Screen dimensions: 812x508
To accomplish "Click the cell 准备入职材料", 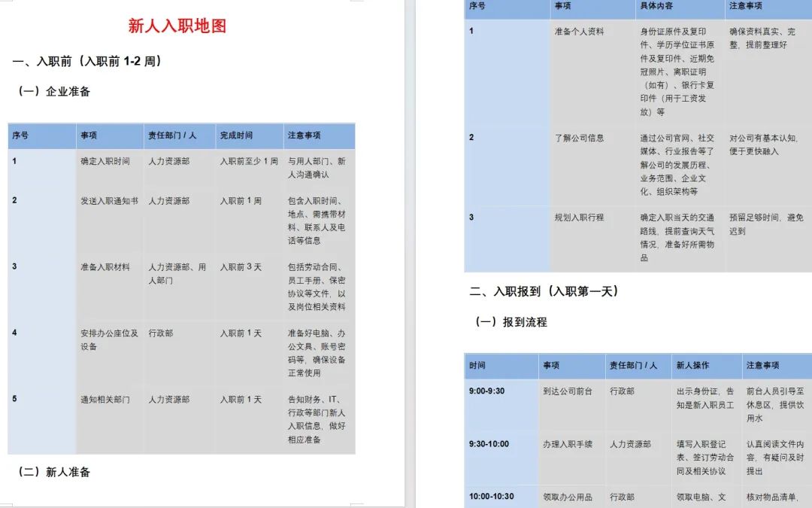I will (105, 267).
